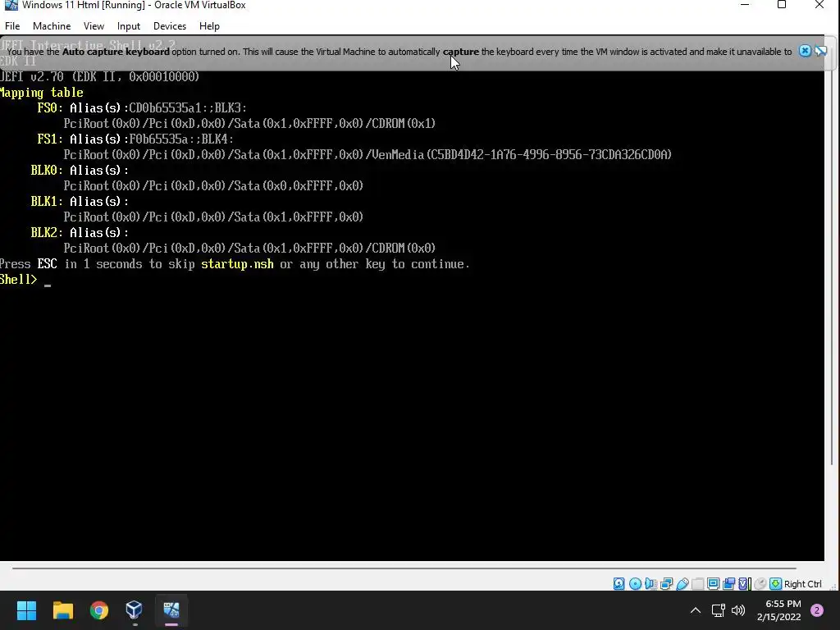Image resolution: width=840 pixels, height=630 pixels.
Task: Open VirtualBox Manager from the taskbar
Action: pos(134,609)
